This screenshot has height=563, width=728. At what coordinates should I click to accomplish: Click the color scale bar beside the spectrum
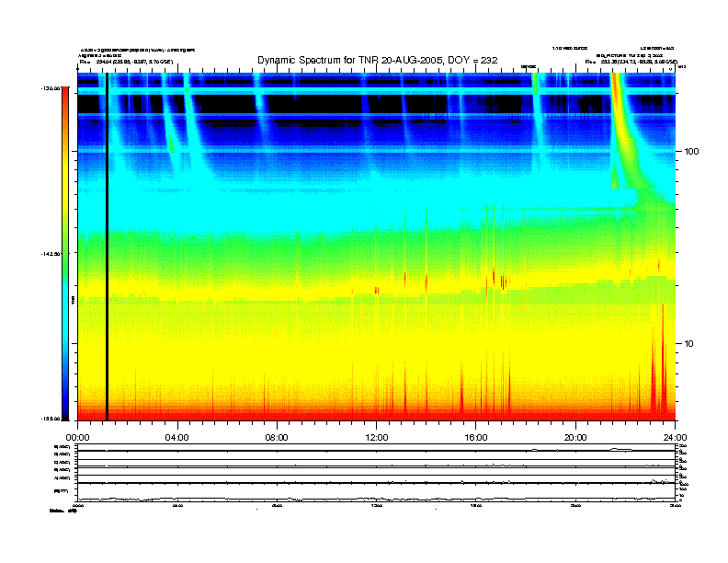[x=65, y=254]
